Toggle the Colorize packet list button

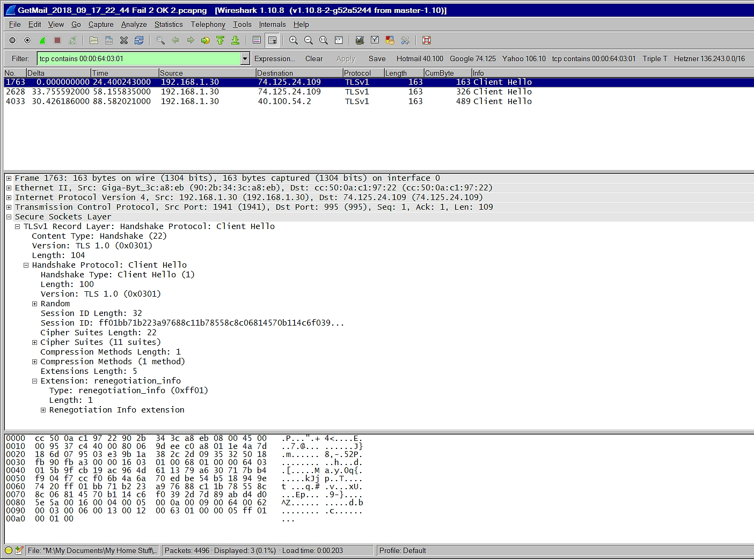257,40
